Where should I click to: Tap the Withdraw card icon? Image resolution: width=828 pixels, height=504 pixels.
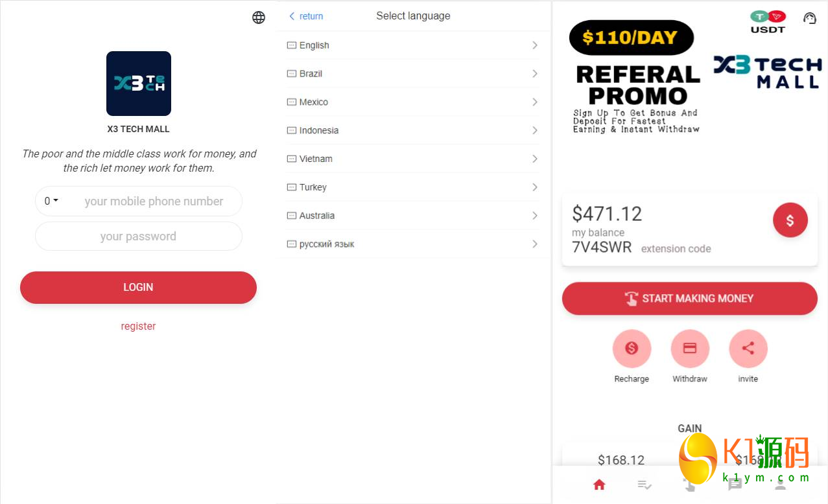coord(690,349)
